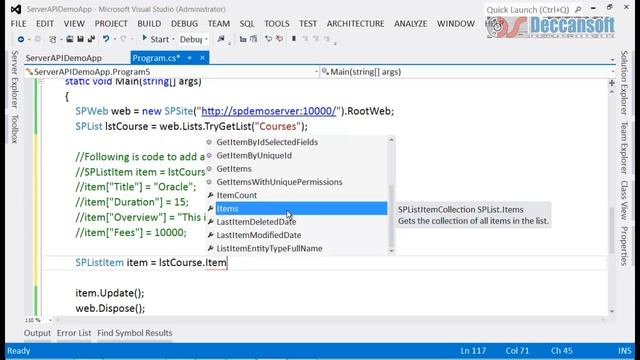Viewport: 640px width, 360px height.
Task: Pin the Program.cs tab
Action: 190,58
